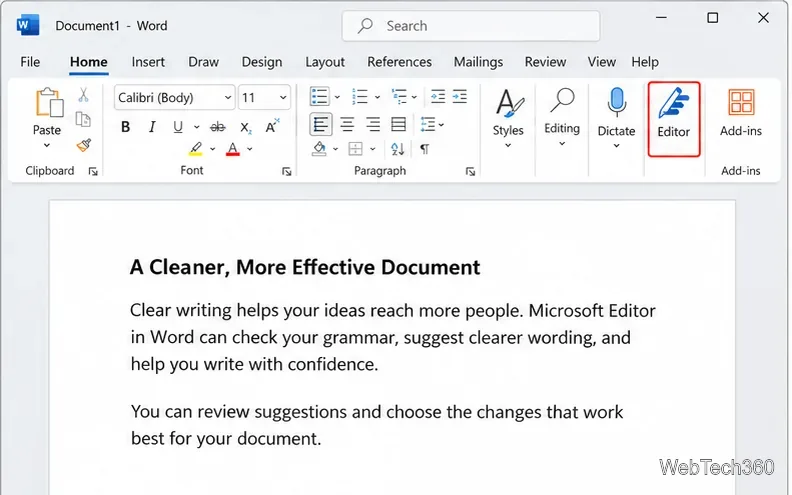This screenshot has height=495, width=792.
Task: Apply bulleted list
Action: click(x=319, y=96)
